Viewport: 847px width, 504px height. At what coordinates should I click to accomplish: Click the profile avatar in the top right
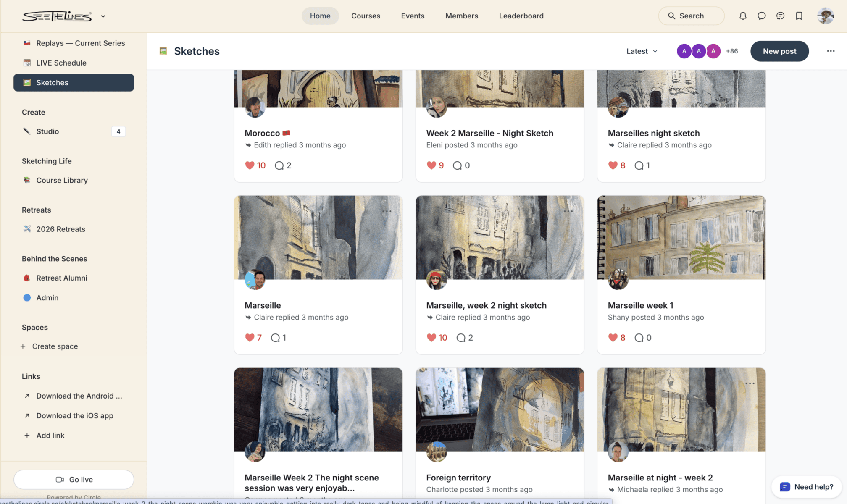[825, 16]
